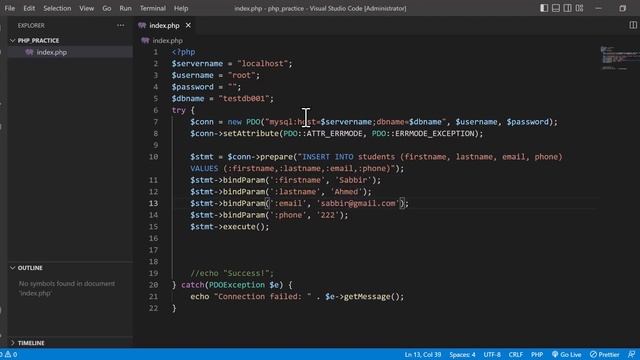Collapse the PHP_PRACTICE folder section
Viewport: 640px width, 360px height.
(38, 40)
